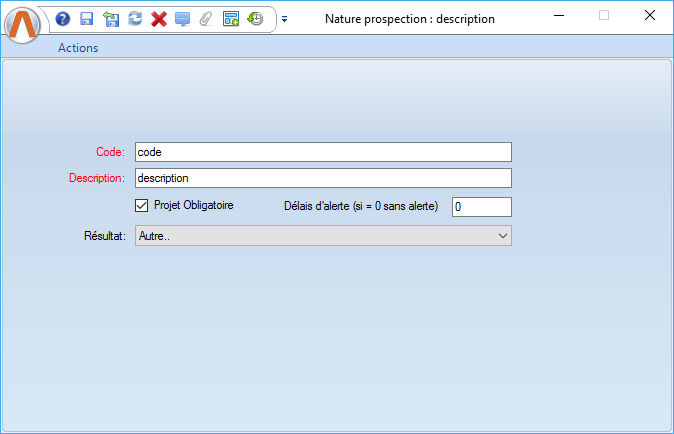Click the window with green plus icon
The height and width of the screenshot is (434, 674).
pos(231,19)
